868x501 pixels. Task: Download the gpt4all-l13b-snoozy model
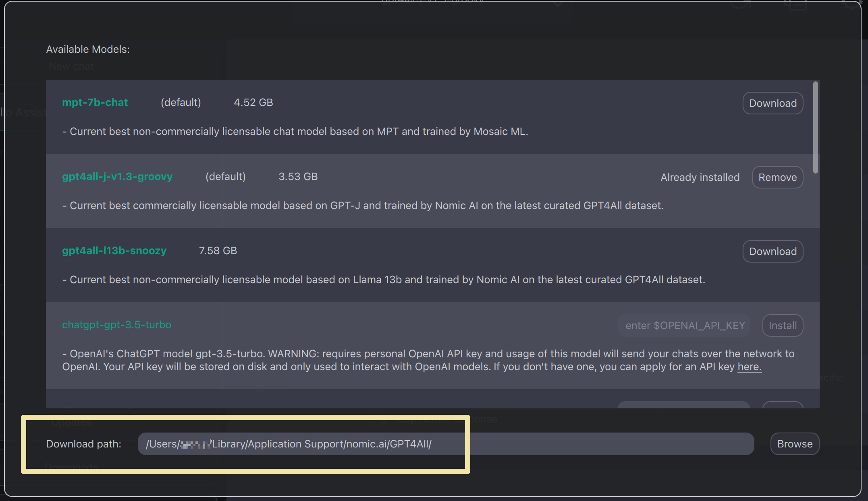tap(772, 251)
